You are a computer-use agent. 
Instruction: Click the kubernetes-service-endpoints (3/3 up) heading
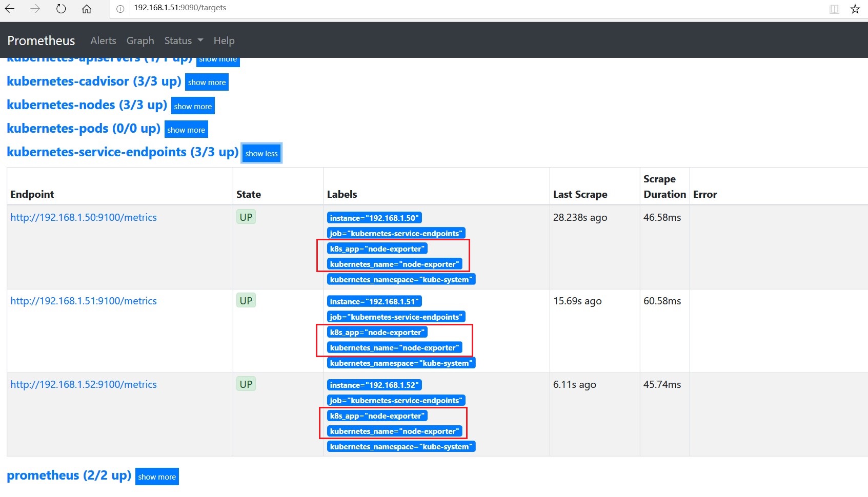pos(123,152)
